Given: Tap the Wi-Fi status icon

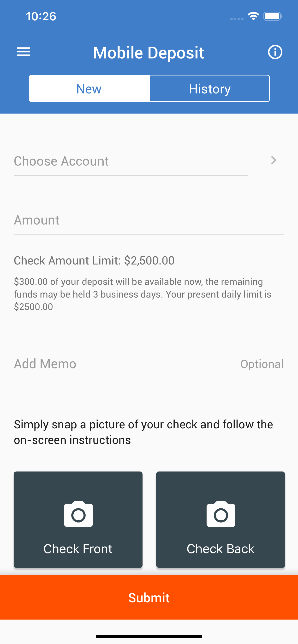Looking at the screenshot, I should 253,16.
